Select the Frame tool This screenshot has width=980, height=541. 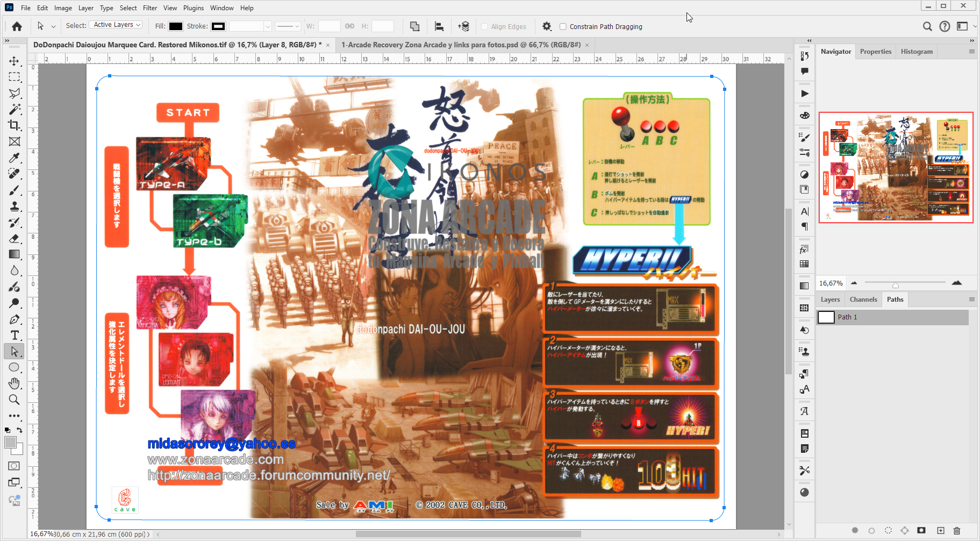(x=15, y=141)
